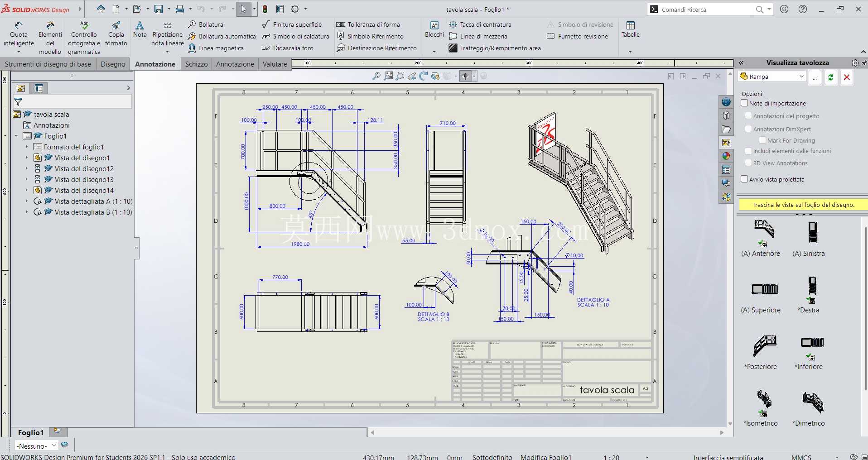Open the Tabelle tool
The width and height of the screenshot is (868, 460).
tap(630, 29)
